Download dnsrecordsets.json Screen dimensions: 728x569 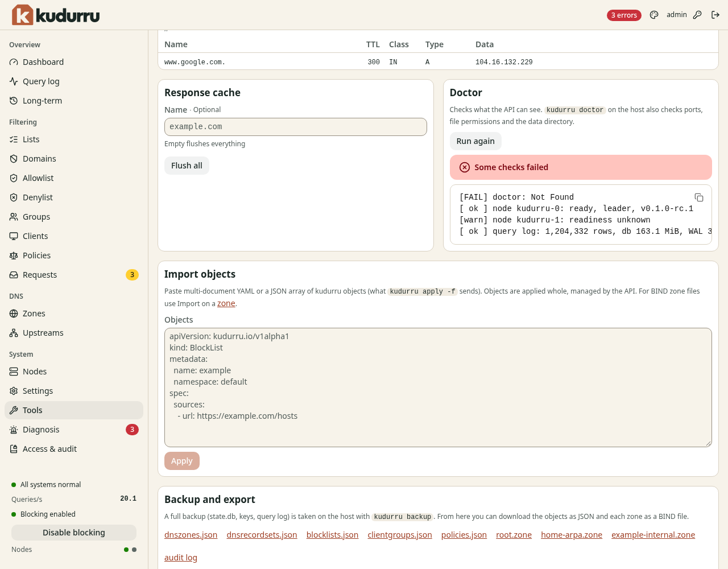point(262,535)
